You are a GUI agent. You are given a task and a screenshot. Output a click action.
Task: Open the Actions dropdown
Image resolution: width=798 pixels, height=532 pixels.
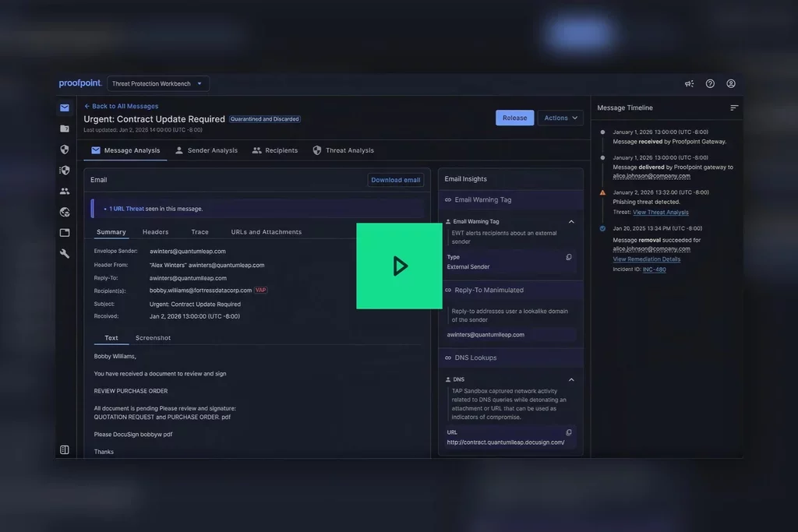[x=560, y=118]
